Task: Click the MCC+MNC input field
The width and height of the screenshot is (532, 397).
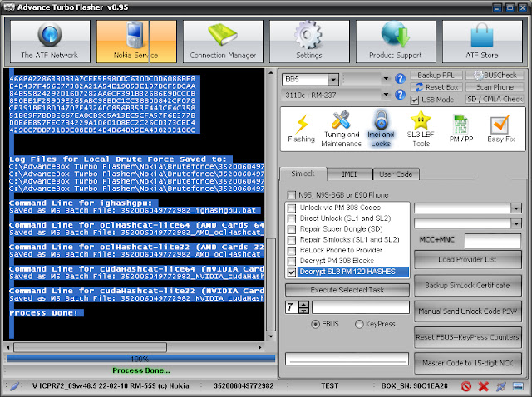Action: pos(493,241)
